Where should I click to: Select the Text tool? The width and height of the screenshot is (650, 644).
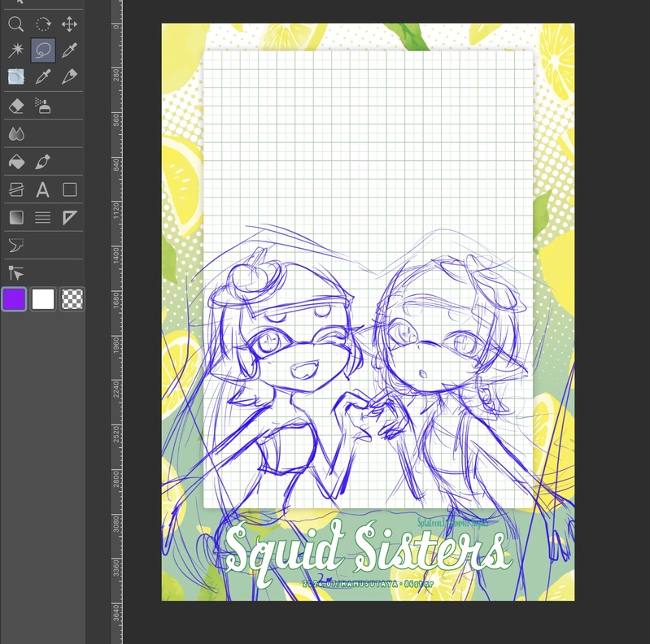point(42,189)
